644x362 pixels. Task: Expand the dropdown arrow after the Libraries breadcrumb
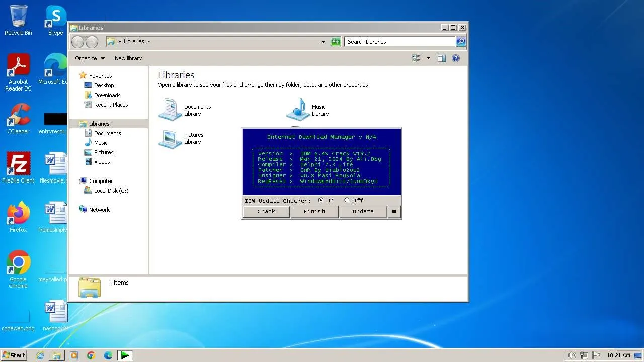pyautogui.click(x=148, y=42)
